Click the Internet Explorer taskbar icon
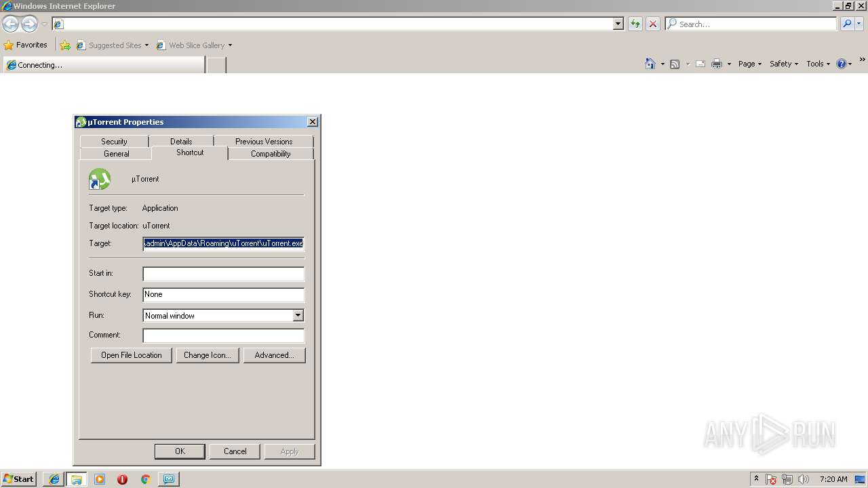The image size is (868, 488). 54,479
